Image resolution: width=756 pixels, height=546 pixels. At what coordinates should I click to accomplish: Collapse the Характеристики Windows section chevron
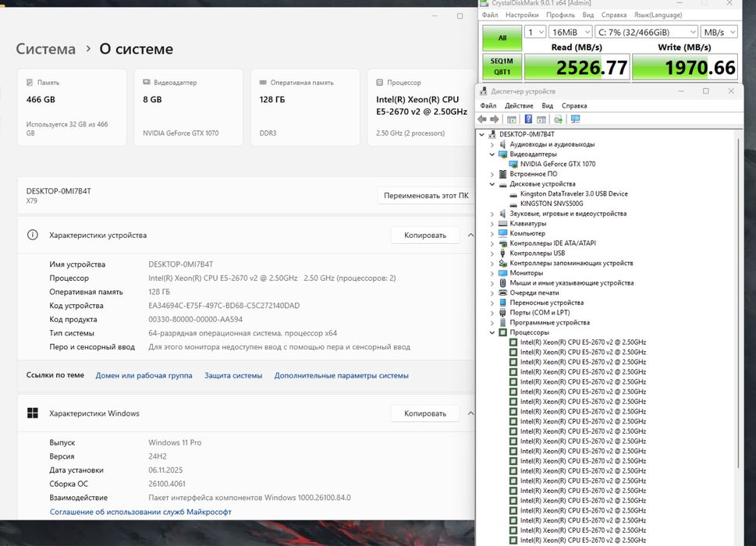point(470,413)
